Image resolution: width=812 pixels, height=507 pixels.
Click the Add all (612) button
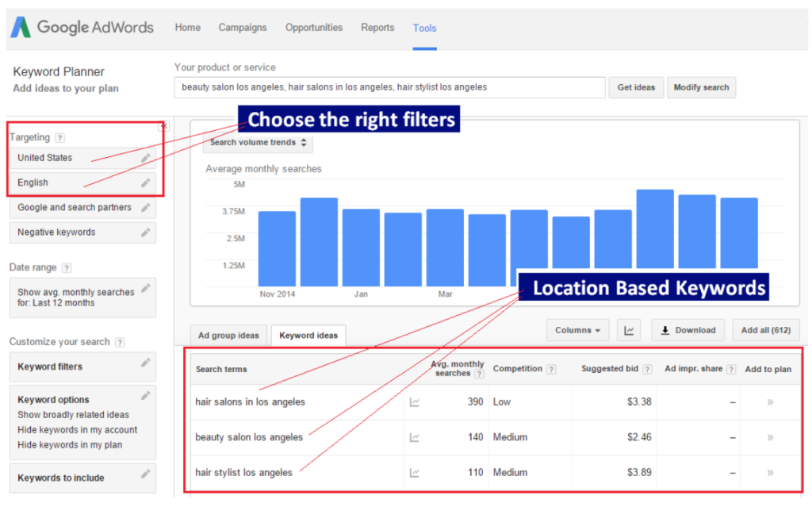click(x=766, y=329)
